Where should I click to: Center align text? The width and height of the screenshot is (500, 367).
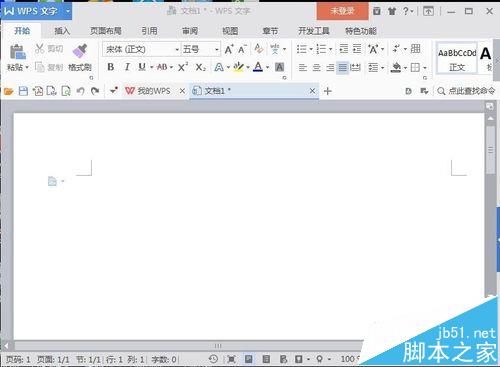coord(316,68)
